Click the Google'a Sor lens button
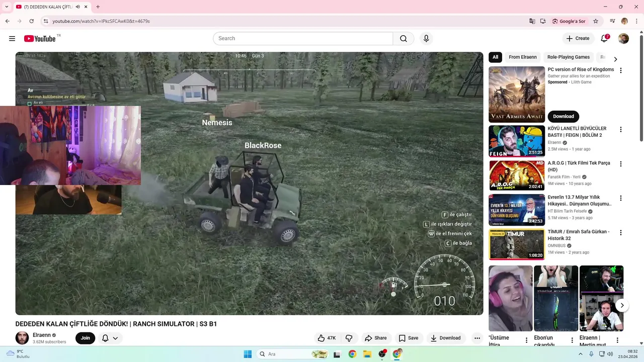This screenshot has height=362, width=644. pyautogui.click(x=569, y=21)
